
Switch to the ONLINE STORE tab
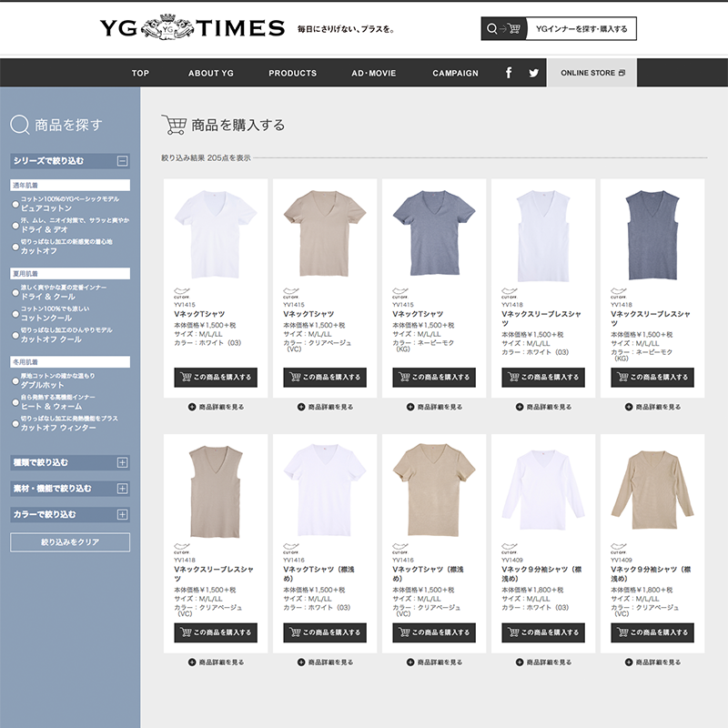click(590, 73)
